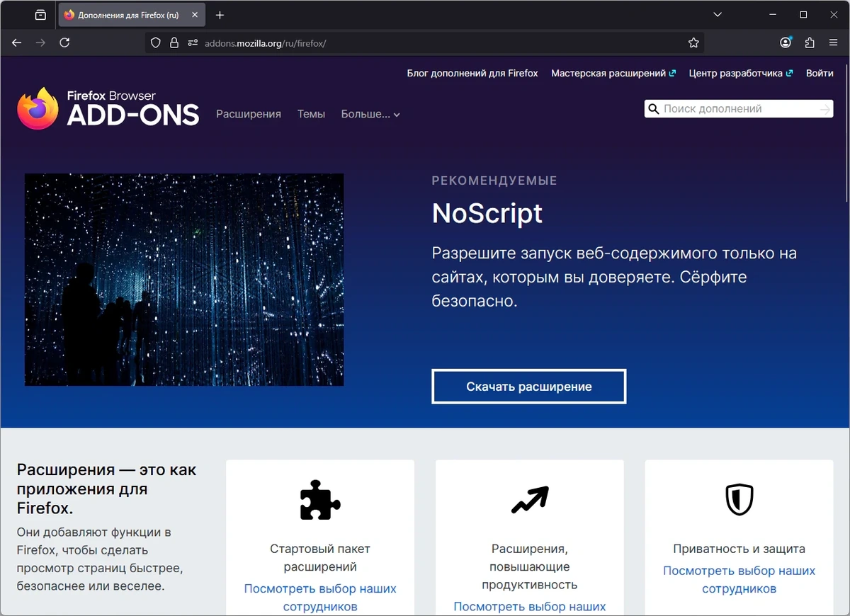Click the productivity rising arrow icon
The image size is (850, 616).
pyautogui.click(x=530, y=500)
